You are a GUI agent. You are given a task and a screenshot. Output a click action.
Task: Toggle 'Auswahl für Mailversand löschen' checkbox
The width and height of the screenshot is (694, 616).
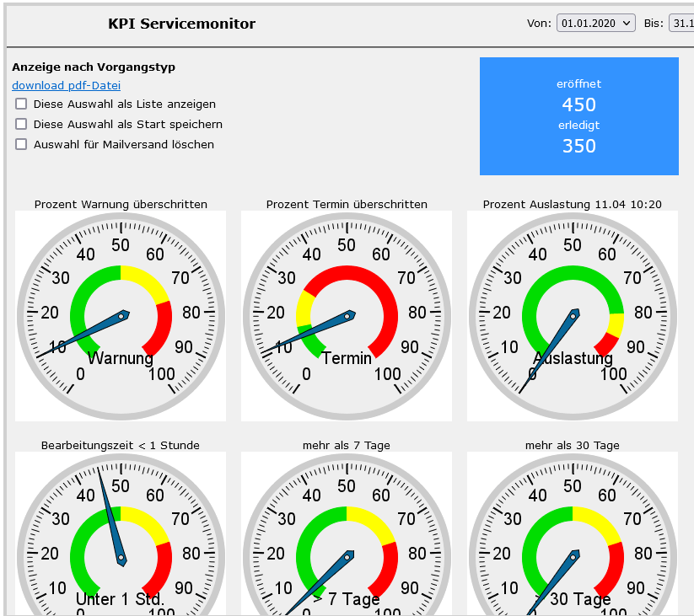pyautogui.click(x=21, y=145)
